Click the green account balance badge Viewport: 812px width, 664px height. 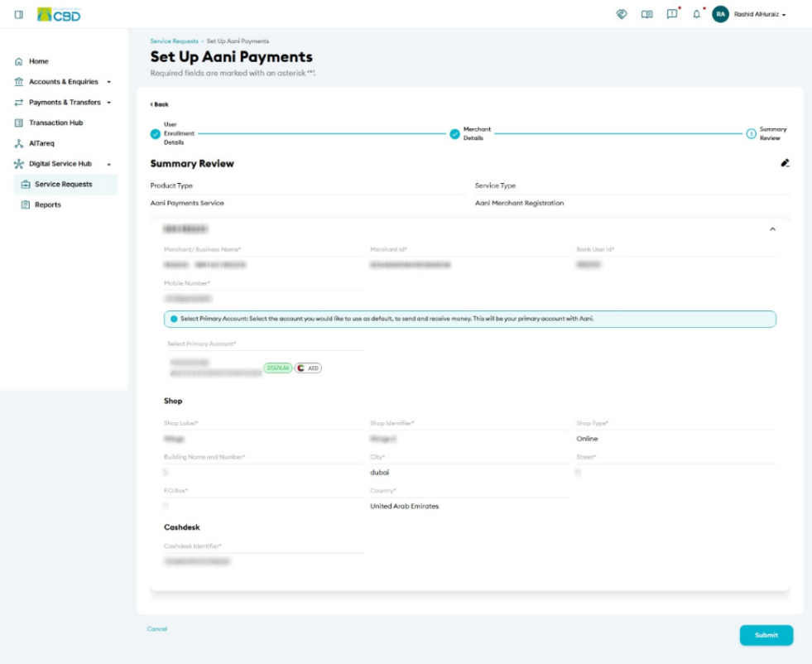(278, 368)
